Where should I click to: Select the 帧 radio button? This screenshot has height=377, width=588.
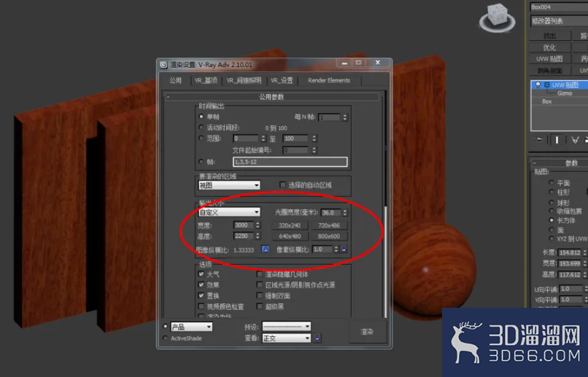201,161
